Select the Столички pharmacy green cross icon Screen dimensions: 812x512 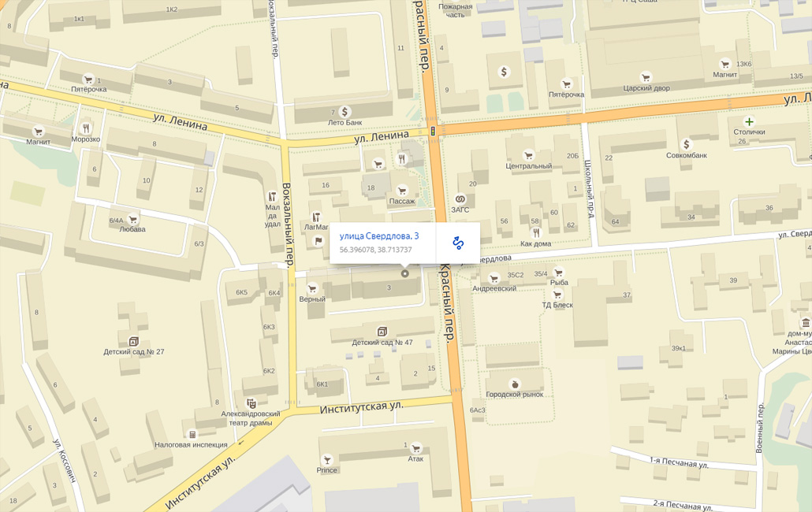749,122
